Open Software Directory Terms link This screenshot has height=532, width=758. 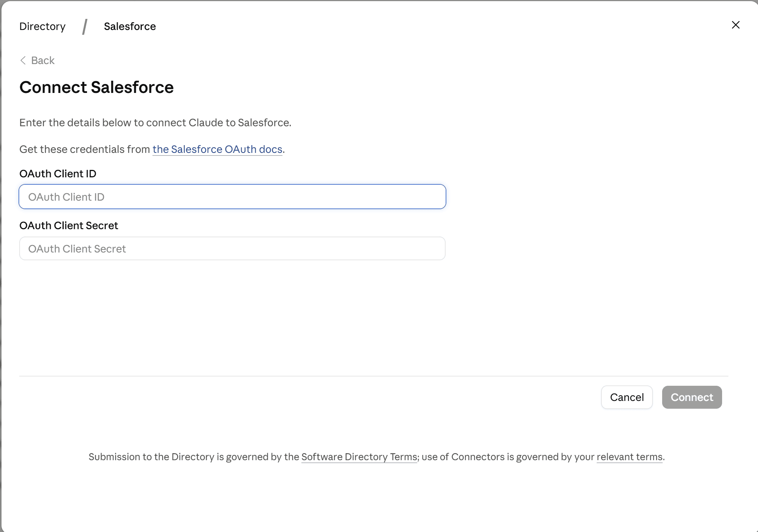pyautogui.click(x=359, y=457)
